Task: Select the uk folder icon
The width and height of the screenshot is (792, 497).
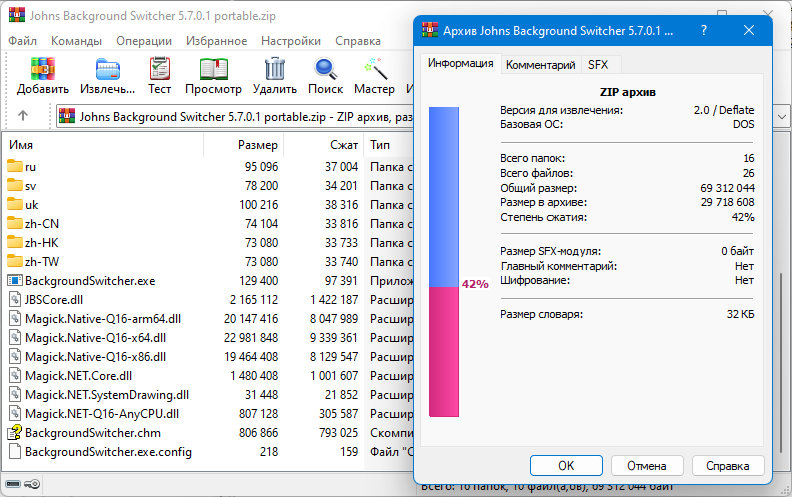Action: [x=15, y=205]
